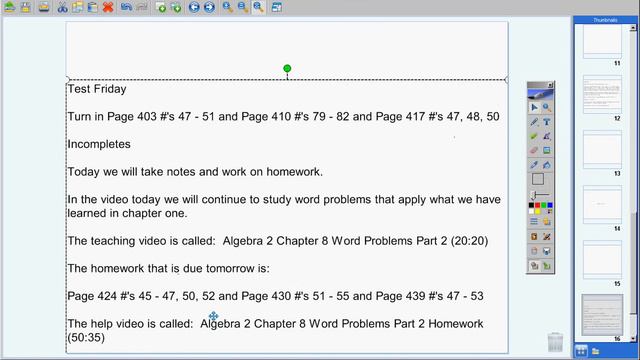Image resolution: width=640 pixels, height=360 pixels.
Task: Click the blue fill bucket tool
Action: pyautogui.click(x=547, y=164)
